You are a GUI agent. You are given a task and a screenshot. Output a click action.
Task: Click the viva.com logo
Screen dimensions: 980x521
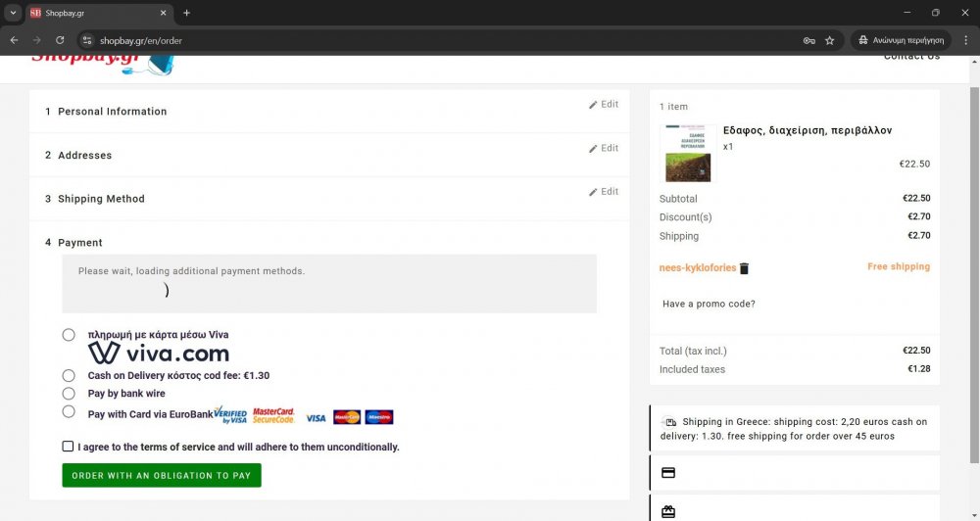click(158, 354)
